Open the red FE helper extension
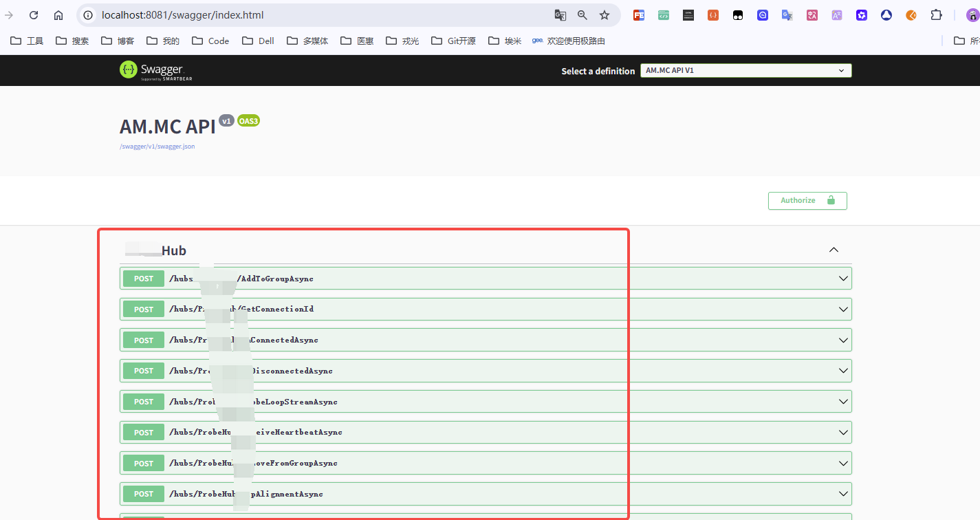The height and width of the screenshot is (520, 980). point(639,15)
